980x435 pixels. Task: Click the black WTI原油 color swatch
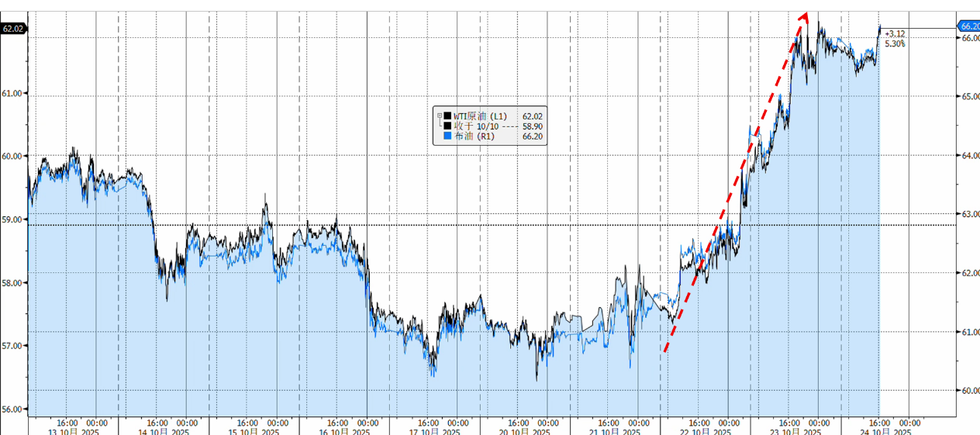[447, 116]
